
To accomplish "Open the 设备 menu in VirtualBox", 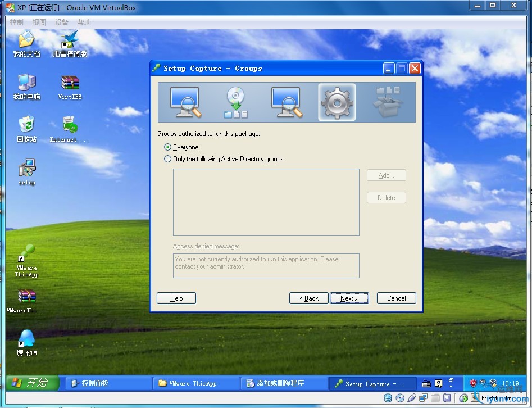I will pyautogui.click(x=62, y=22).
